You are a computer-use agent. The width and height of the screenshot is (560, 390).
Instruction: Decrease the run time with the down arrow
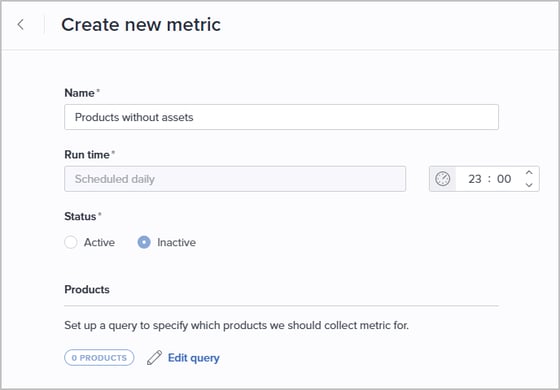pyautogui.click(x=529, y=185)
